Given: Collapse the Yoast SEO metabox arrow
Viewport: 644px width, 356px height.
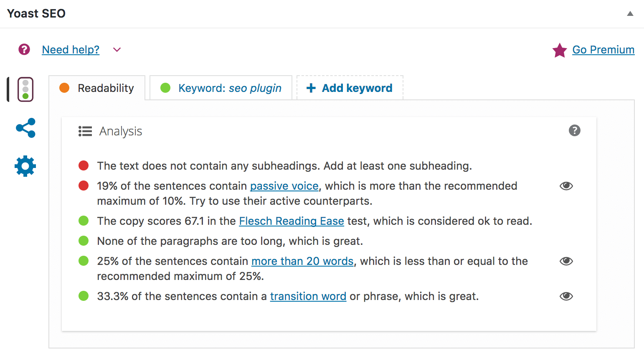Looking at the screenshot, I should [630, 13].
